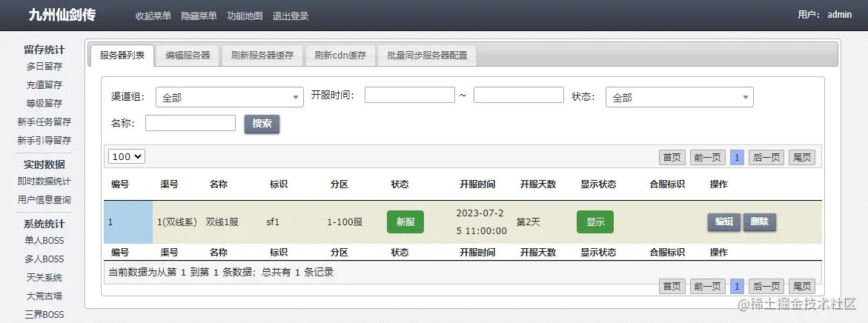The height and width of the screenshot is (323, 868).
Task: Click top 前一页 pagination button
Action: (708, 158)
